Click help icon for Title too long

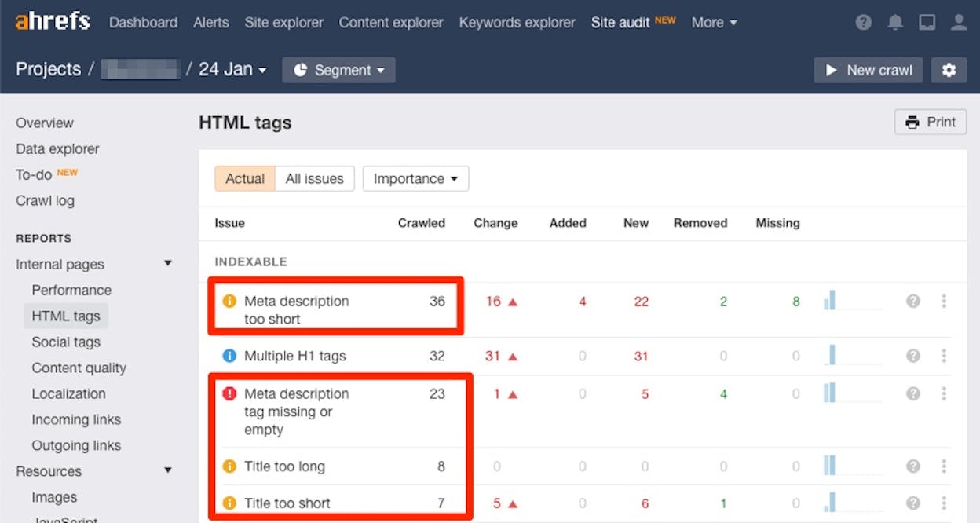[913, 466]
